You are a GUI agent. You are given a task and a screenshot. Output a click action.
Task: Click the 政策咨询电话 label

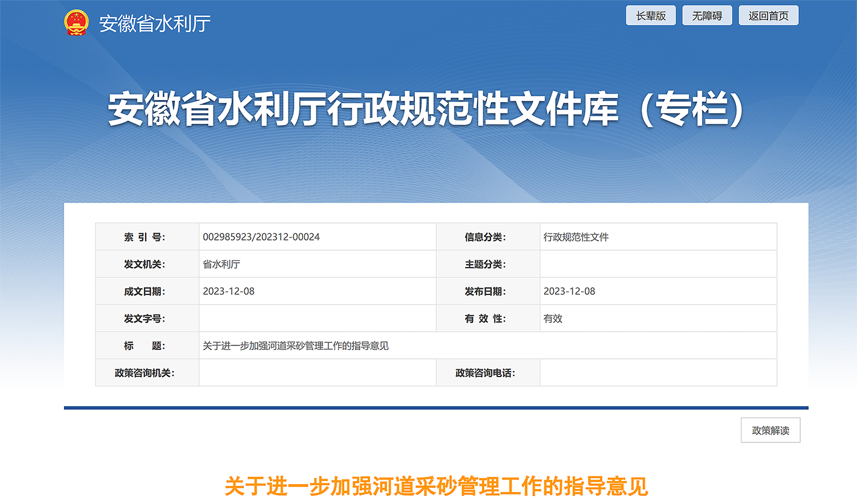tap(485, 373)
